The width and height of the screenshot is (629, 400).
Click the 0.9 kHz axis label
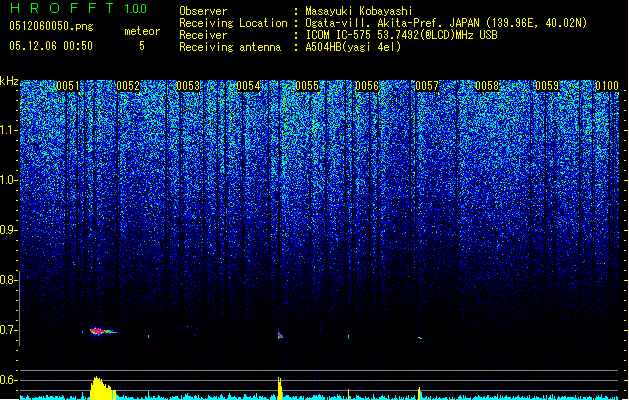[x=9, y=230]
